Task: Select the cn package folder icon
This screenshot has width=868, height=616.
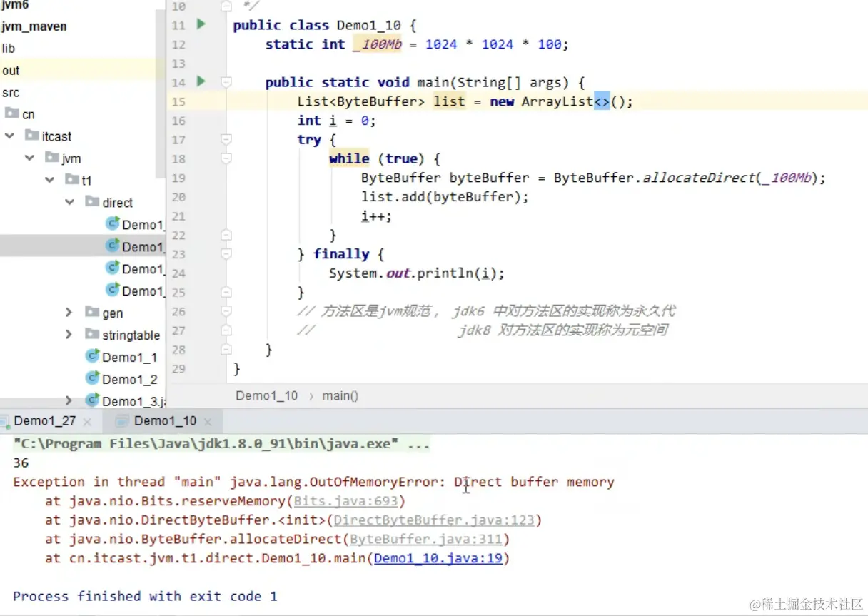Action: tap(11, 113)
